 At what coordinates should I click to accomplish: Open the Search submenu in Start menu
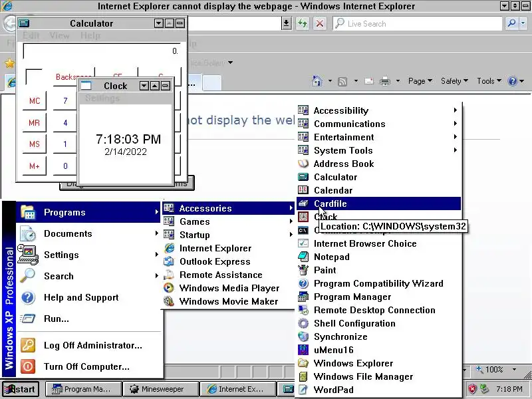[88, 276]
